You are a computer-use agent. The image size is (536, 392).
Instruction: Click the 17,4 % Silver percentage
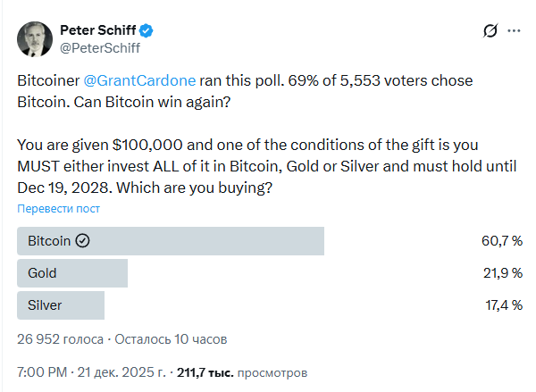[x=501, y=305]
